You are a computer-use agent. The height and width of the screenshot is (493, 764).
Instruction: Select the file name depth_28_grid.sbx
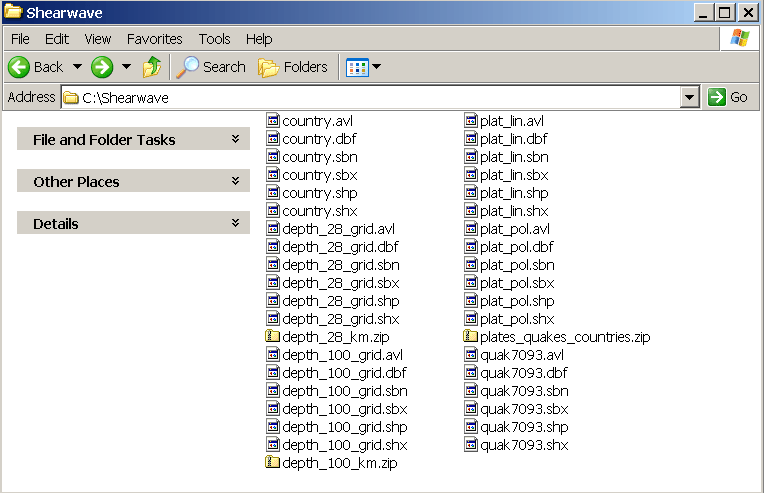(341, 283)
